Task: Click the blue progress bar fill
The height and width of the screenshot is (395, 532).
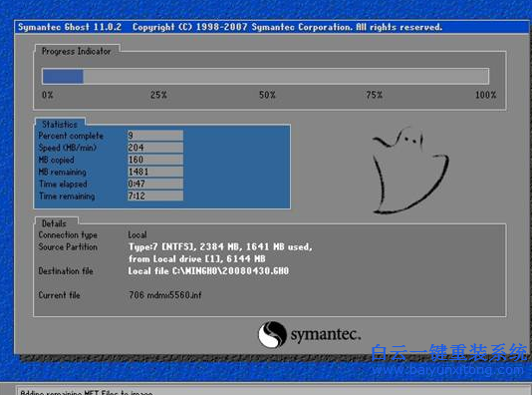Action: click(63, 77)
